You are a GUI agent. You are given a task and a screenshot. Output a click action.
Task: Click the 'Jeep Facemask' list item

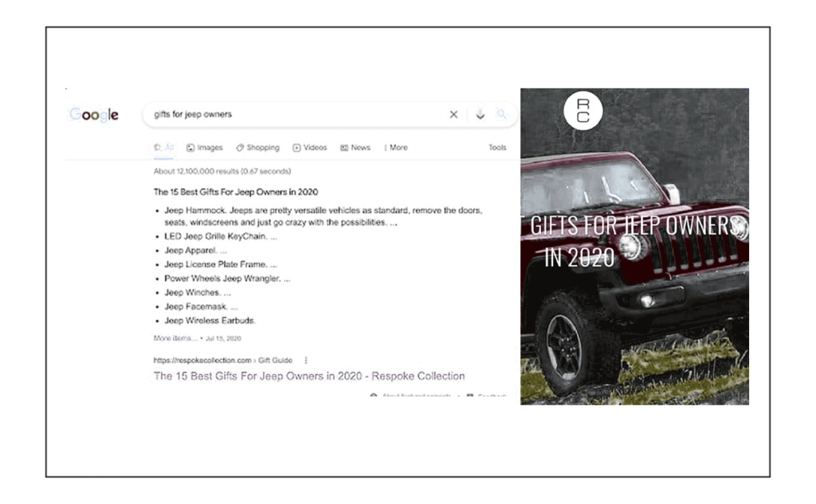[x=201, y=307]
